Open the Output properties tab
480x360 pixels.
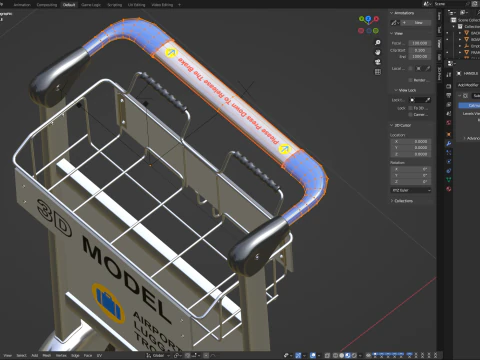(x=449, y=95)
